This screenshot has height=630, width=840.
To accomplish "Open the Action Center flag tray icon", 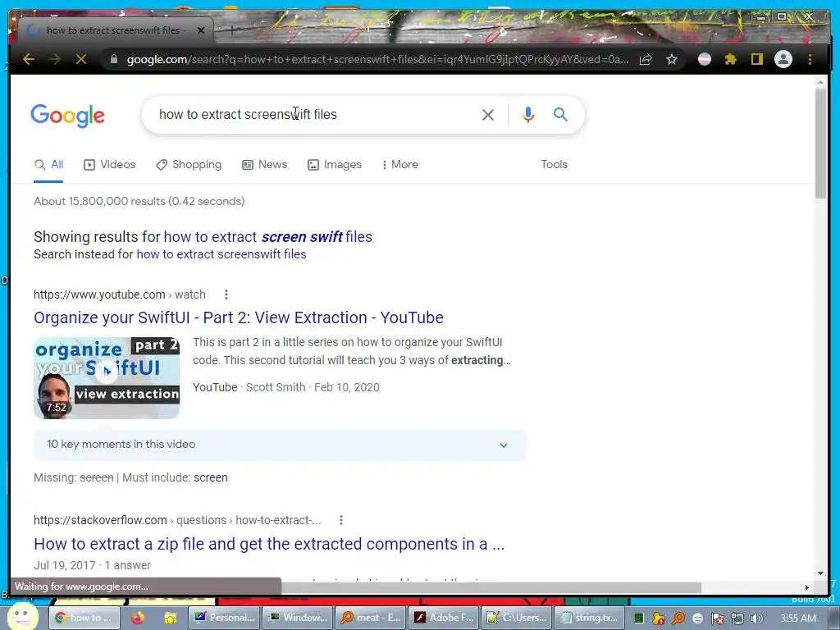I will point(717,619).
